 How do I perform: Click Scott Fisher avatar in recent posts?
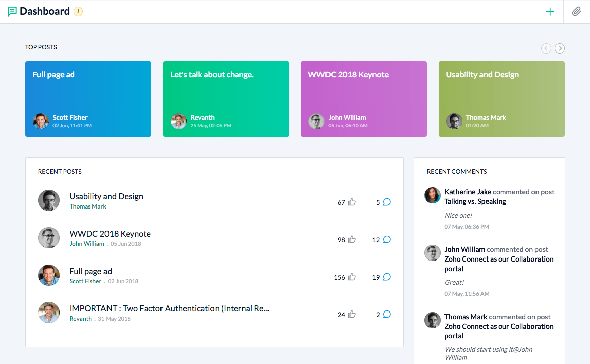49,275
